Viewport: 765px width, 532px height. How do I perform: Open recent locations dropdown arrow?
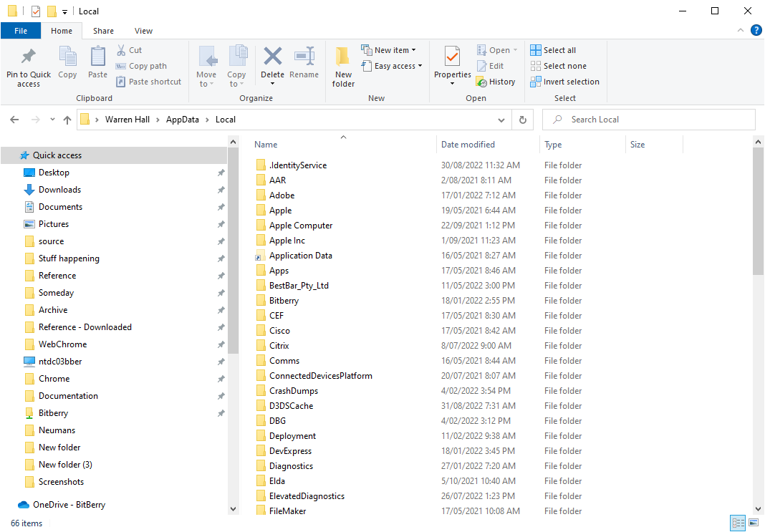(52, 120)
